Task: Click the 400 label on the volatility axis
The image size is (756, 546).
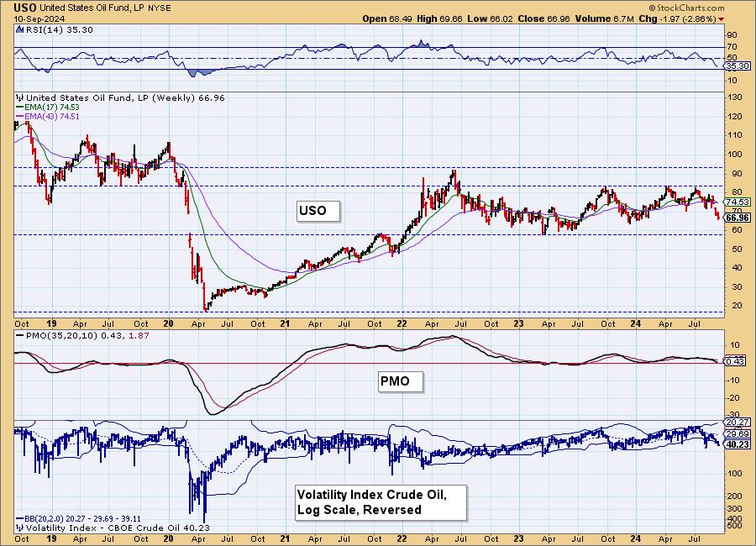Action: pos(735,518)
